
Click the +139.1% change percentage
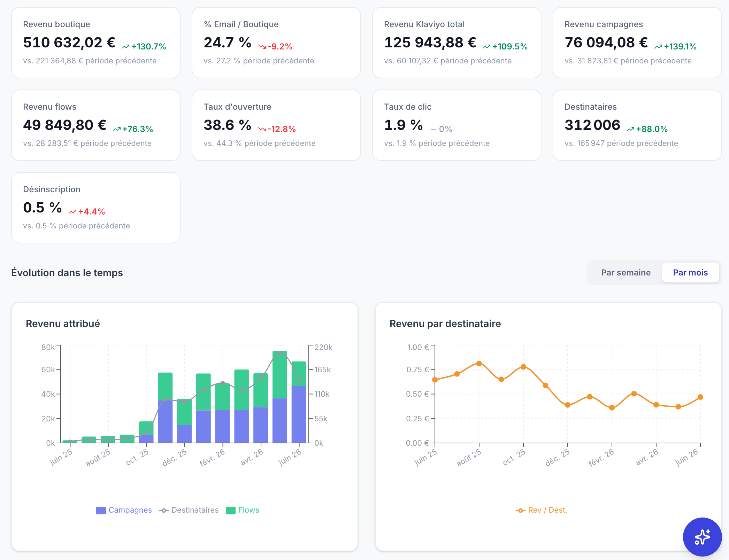680,47
